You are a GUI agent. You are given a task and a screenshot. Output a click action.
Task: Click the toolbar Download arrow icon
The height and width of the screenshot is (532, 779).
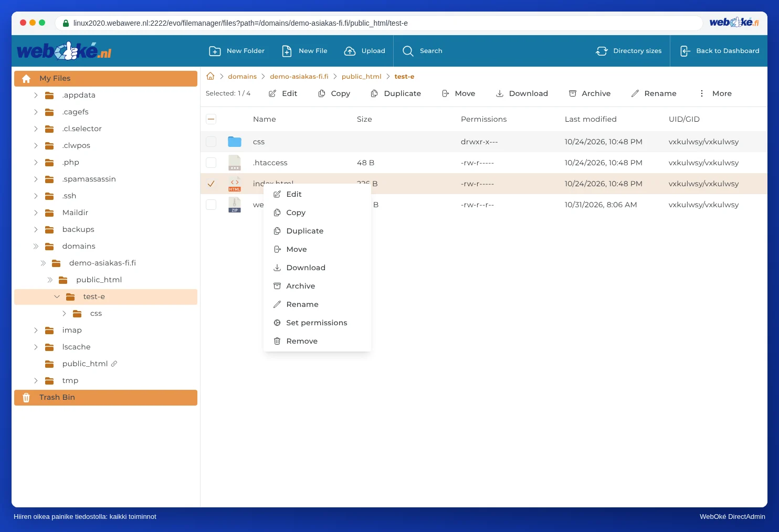pos(500,93)
